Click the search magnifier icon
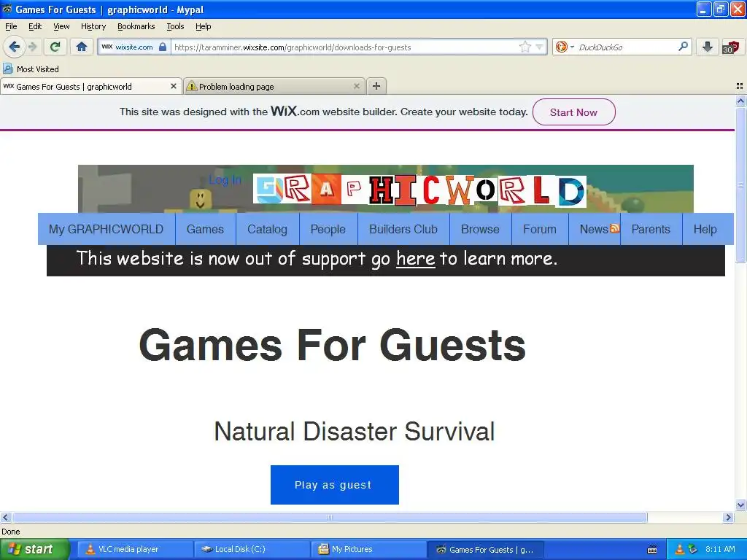 (683, 47)
